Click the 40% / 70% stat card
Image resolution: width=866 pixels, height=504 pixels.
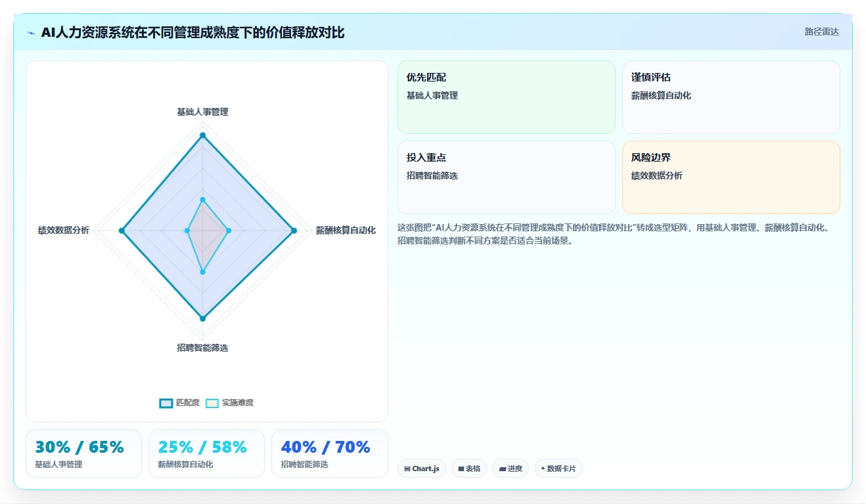coord(329,453)
